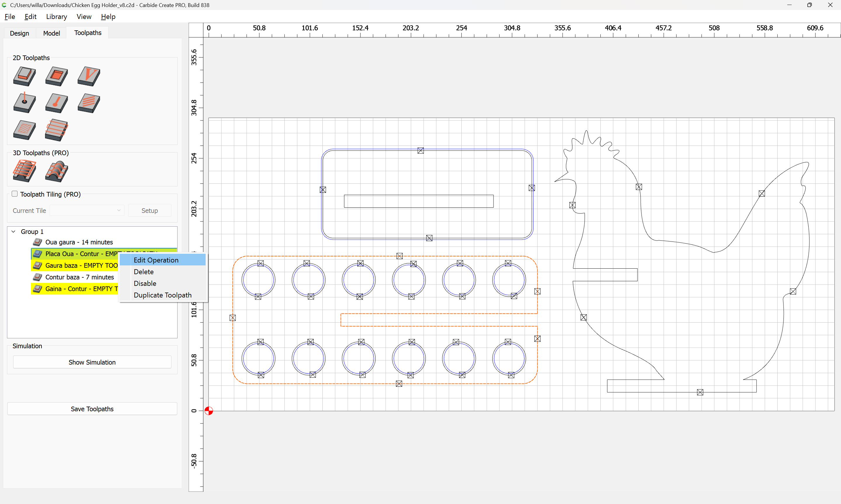Switch to the Design tab
The width and height of the screenshot is (841, 504).
tap(19, 33)
